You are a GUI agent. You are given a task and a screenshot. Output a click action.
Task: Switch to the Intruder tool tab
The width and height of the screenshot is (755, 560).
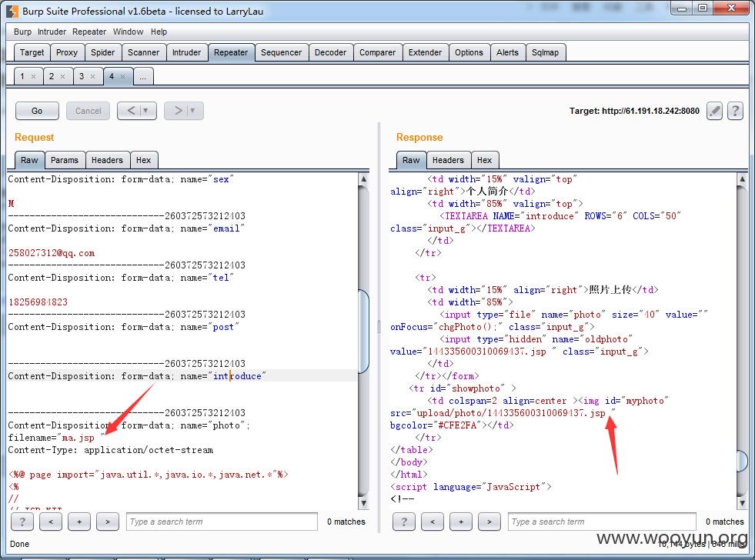click(187, 52)
